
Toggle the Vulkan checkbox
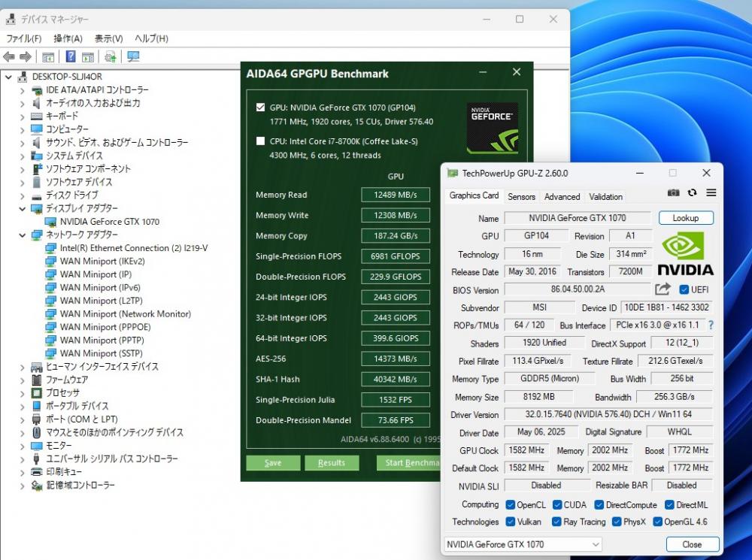click(511, 522)
